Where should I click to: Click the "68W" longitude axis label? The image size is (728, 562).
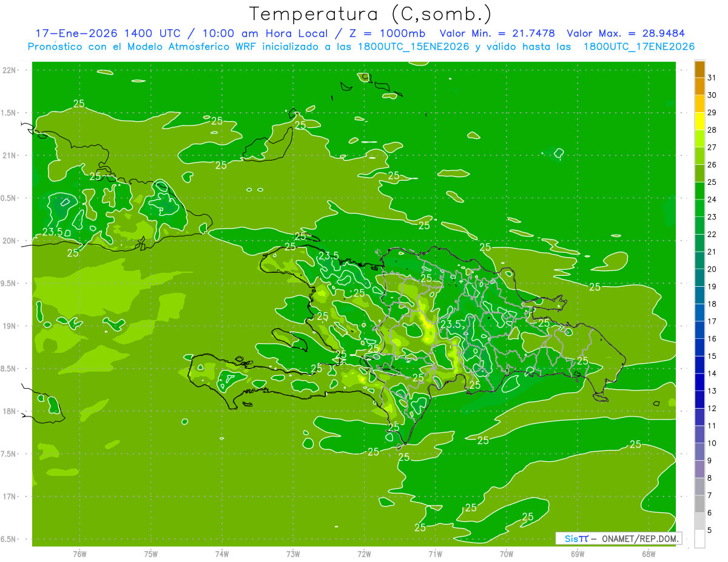click(x=649, y=554)
